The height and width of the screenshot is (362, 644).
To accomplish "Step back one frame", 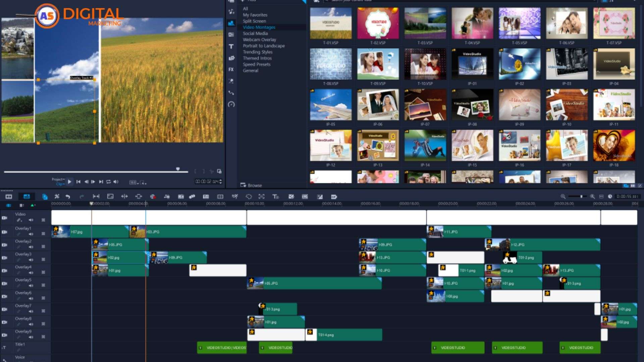I will 86,182.
